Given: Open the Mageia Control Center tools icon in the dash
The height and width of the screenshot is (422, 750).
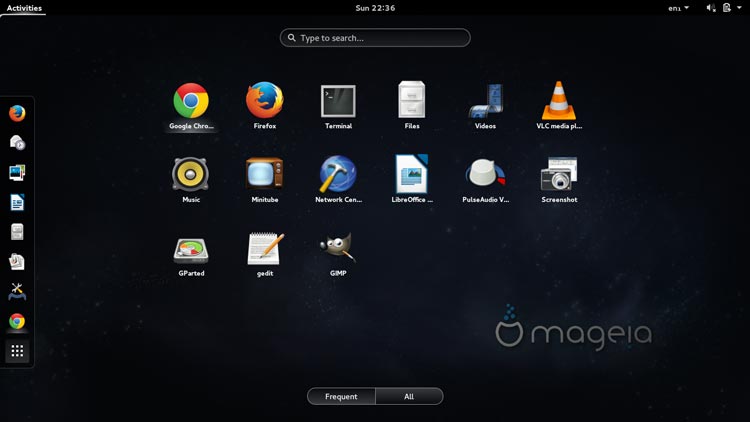Looking at the screenshot, I should pos(17,291).
